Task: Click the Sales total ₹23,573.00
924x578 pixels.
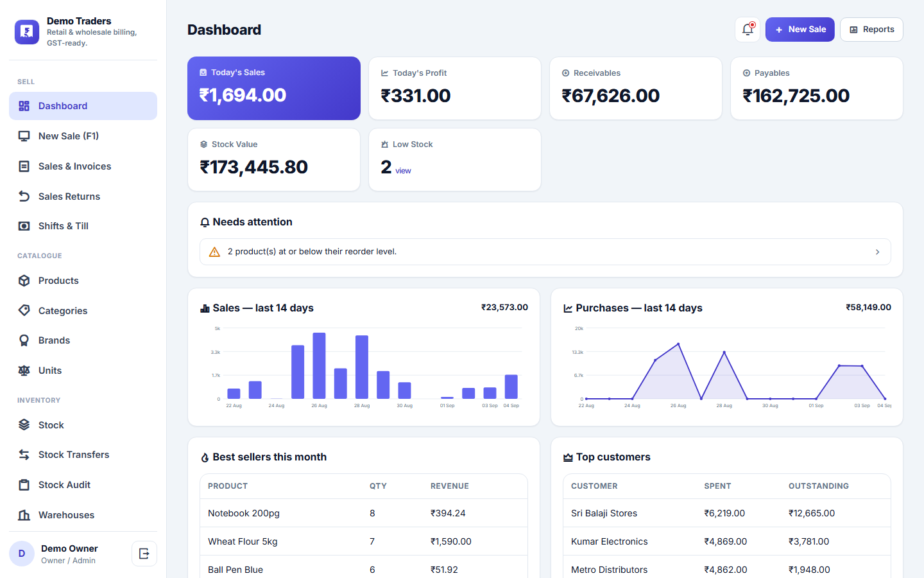Action: (x=504, y=308)
